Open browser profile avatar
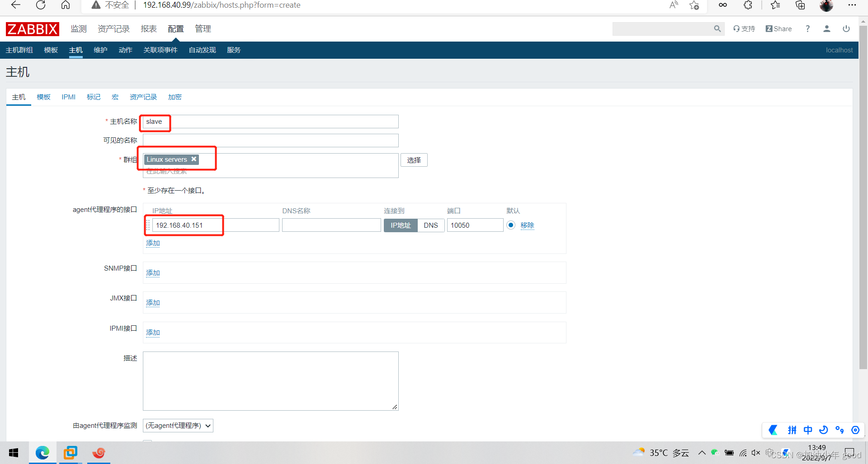Screen dimensions: 868x464 tap(826, 5)
